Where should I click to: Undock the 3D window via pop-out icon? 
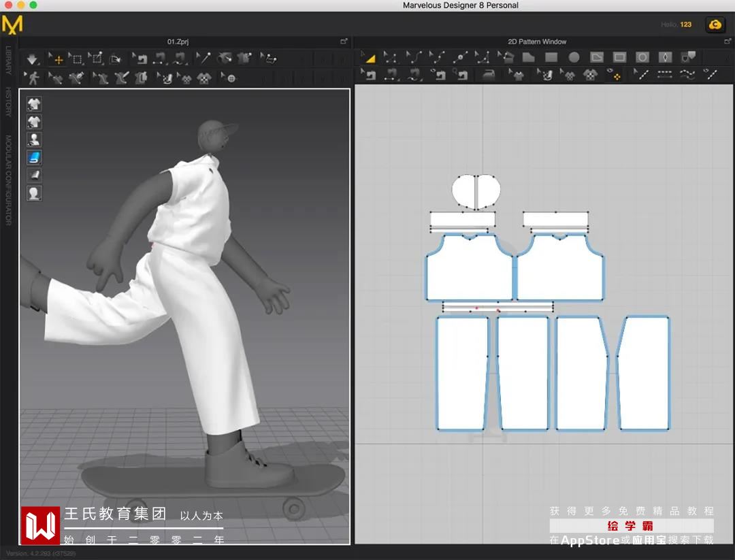pos(344,42)
